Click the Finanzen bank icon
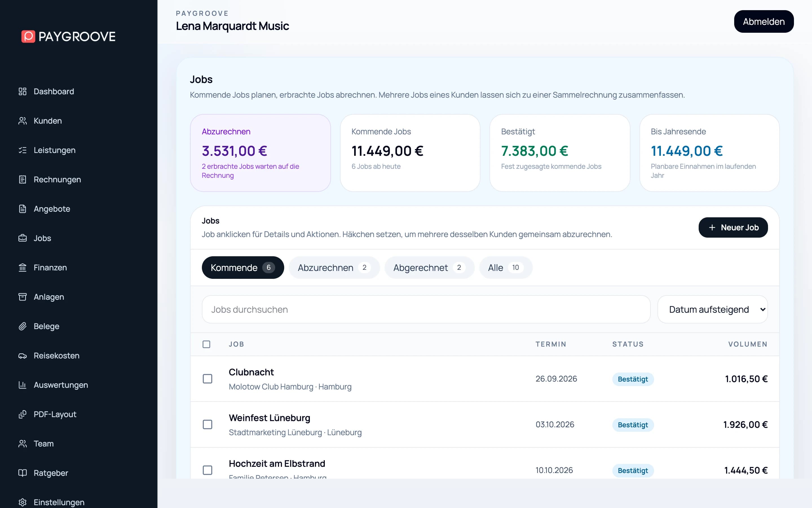Image resolution: width=812 pixels, height=508 pixels. coord(23,268)
